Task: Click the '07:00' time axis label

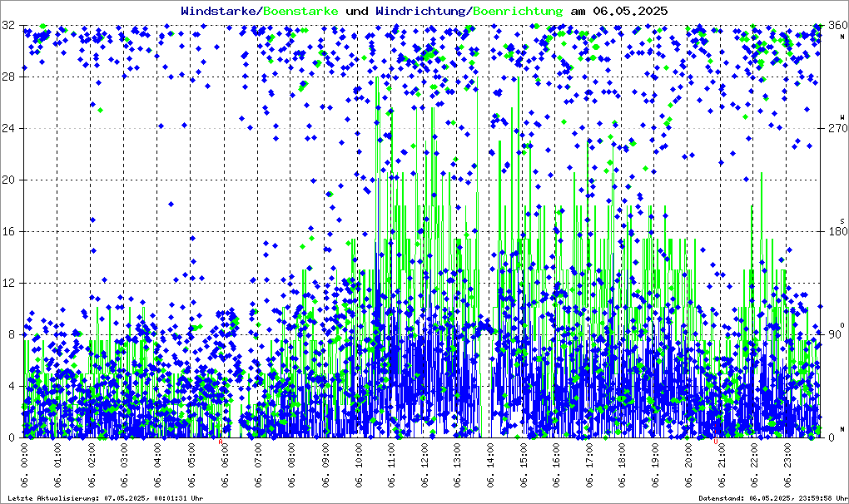Action: point(257,456)
